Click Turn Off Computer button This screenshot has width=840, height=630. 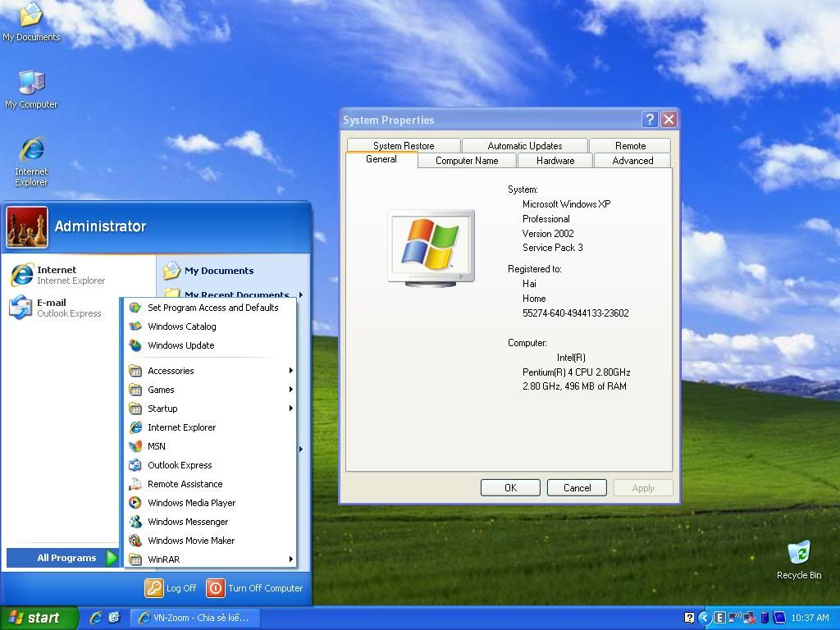(x=255, y=587)
